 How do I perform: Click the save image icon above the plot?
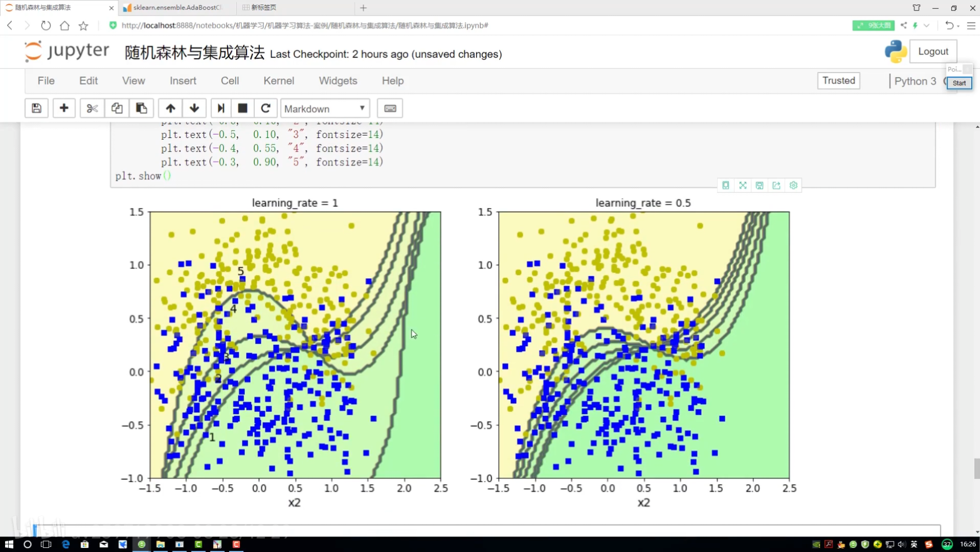pyautogui.click(x=760, y=186)
